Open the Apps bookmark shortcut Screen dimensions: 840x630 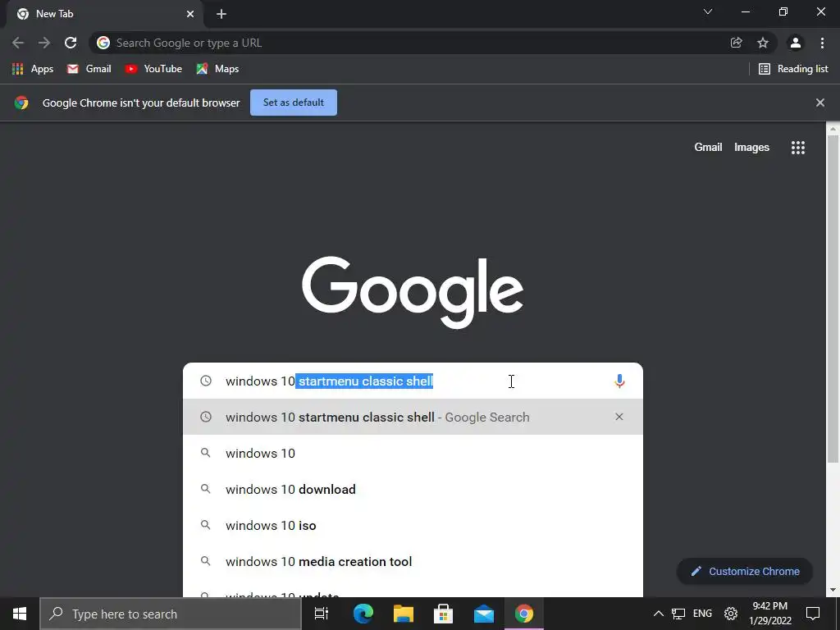(33, 69)
